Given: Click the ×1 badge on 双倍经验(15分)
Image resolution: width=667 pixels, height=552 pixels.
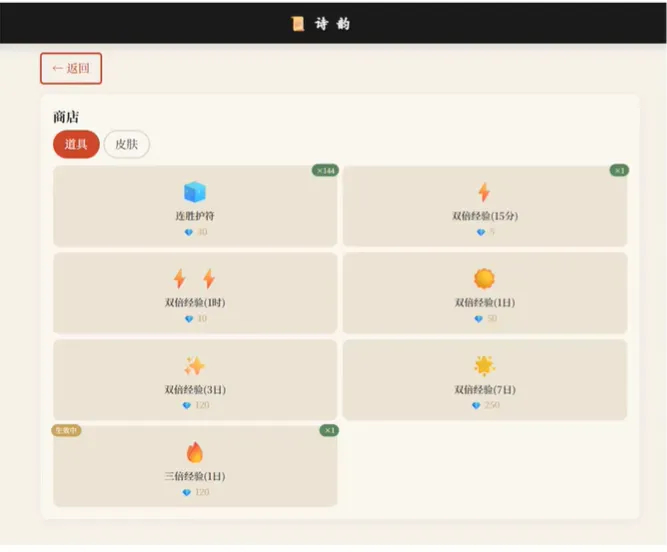Looking at the screenshot, I should pyautogui.click(x=619, y=171).
